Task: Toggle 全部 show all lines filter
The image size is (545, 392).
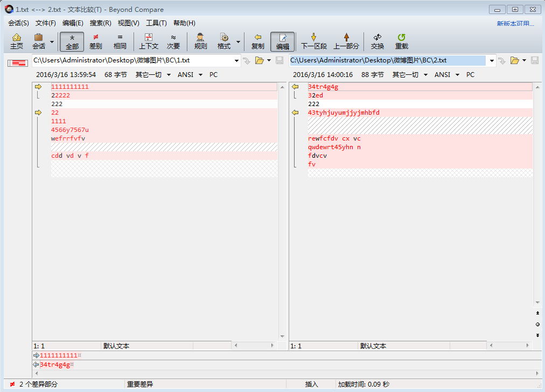Action: (x=72, y=41)
